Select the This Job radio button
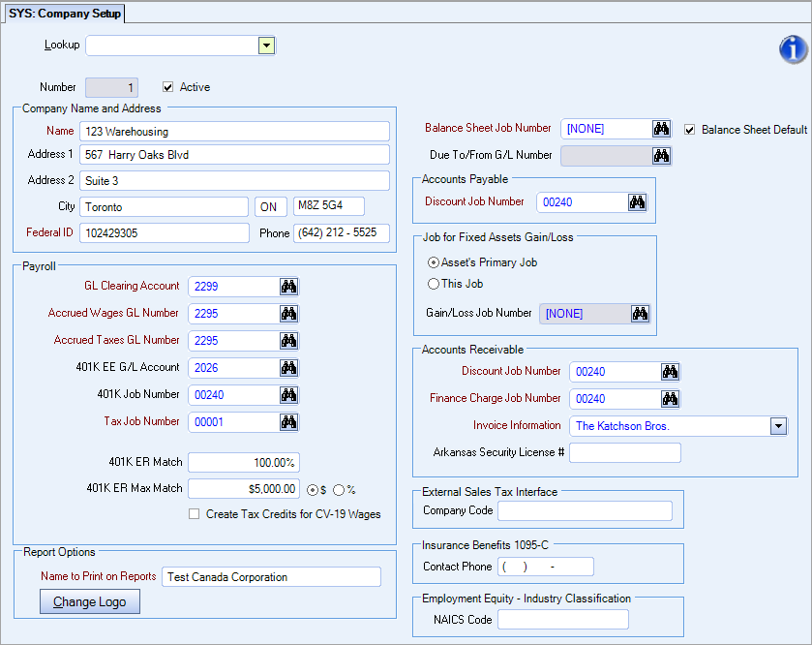This screenshot has height=645, width=812. coord(436,284)
